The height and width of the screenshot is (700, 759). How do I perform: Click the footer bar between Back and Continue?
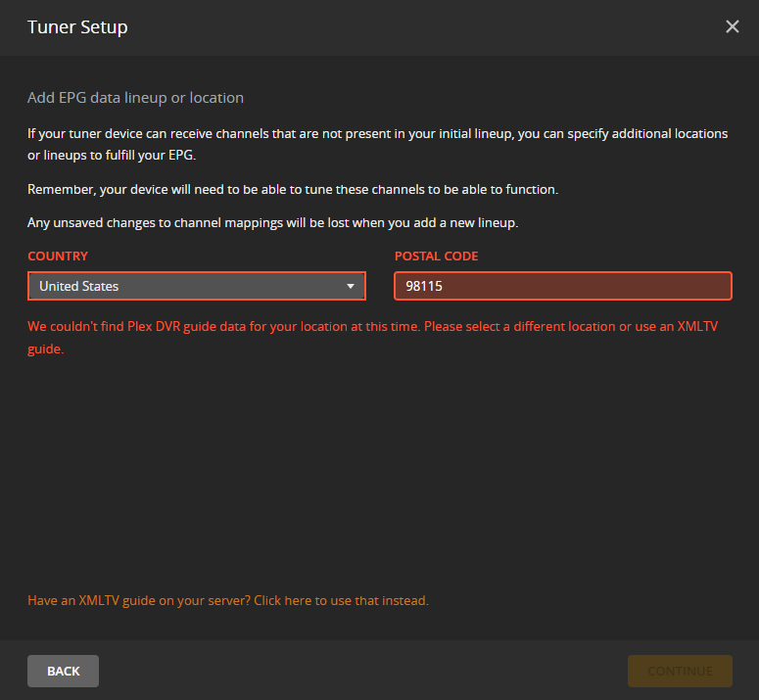[362, 671]
